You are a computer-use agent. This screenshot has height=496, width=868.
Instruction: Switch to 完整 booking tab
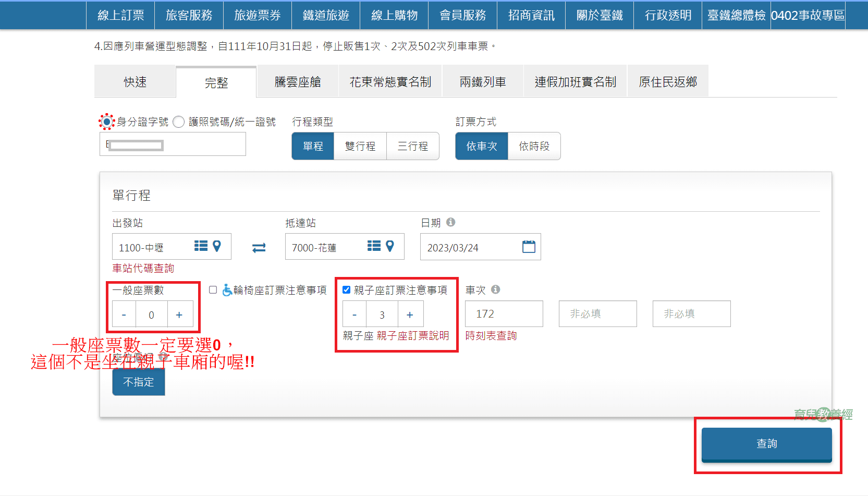click(x=216, y=82)
